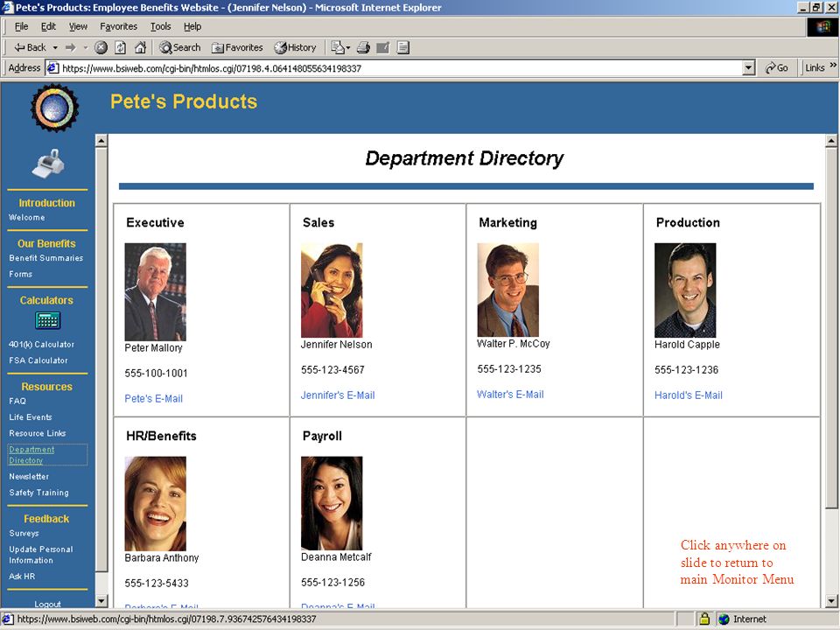Open the Welcome sidebar link
This screenshot has width=840, height=630.
tap(27, 218)
